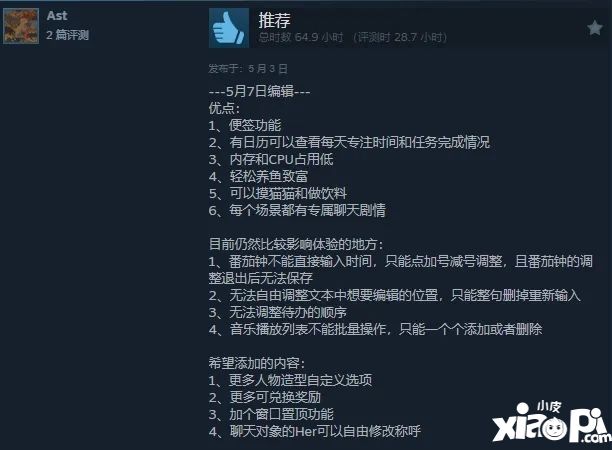Click the "希望添加的内容" heading
The height and width of the screenshot is (450, 612).
[x=256, y=363]
